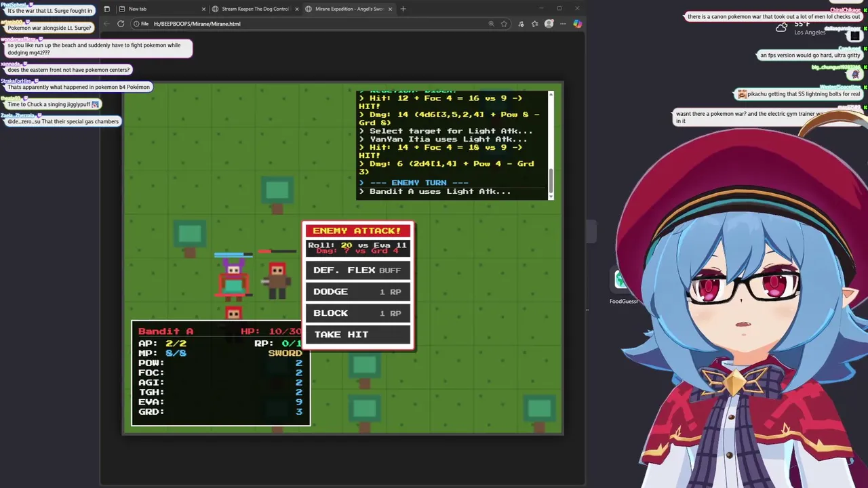Choose the DEF. FLEX buff option

pyautogui.click(x=357, y=270)
